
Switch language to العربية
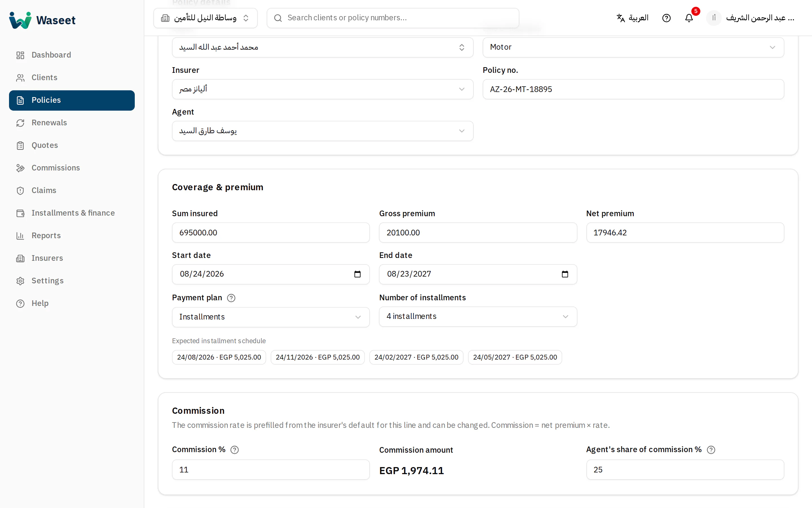(632, 18)
